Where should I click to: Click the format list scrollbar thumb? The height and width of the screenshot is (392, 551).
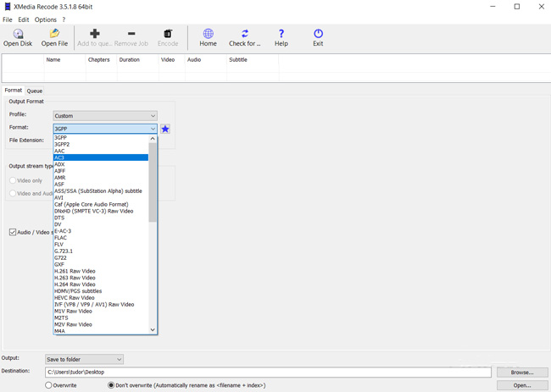pyautogui.click(x=153, y=182)
